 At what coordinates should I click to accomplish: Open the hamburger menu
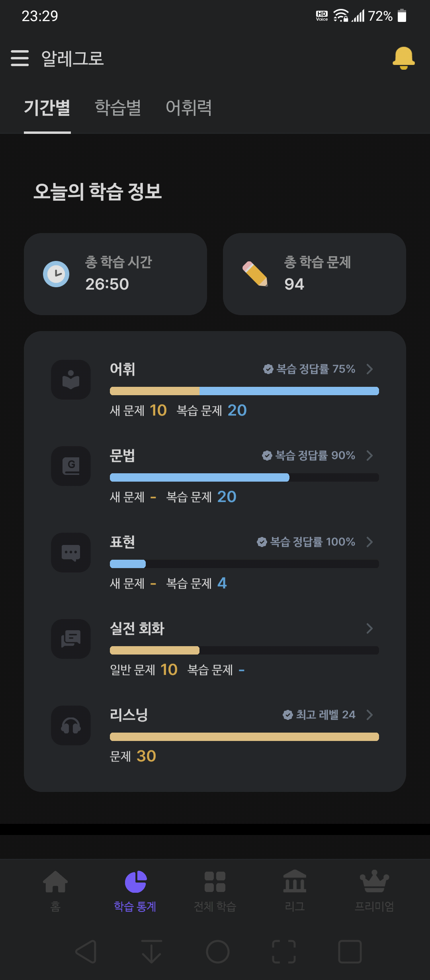(x=20, y=58)
